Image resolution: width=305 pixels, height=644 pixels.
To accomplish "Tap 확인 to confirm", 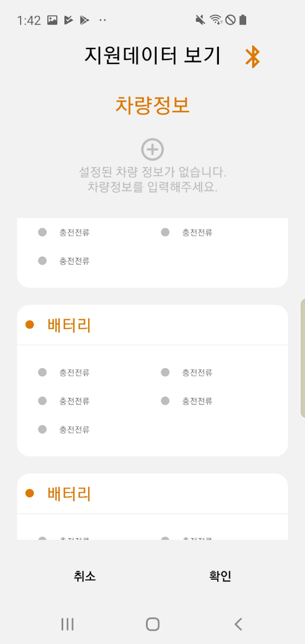I will (x=220, y=576).
